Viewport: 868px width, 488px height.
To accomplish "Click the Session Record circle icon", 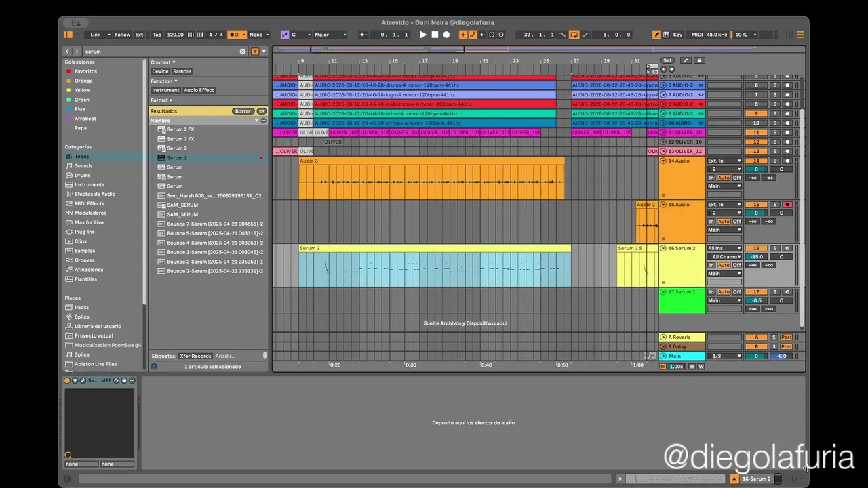I will point(501,35).
